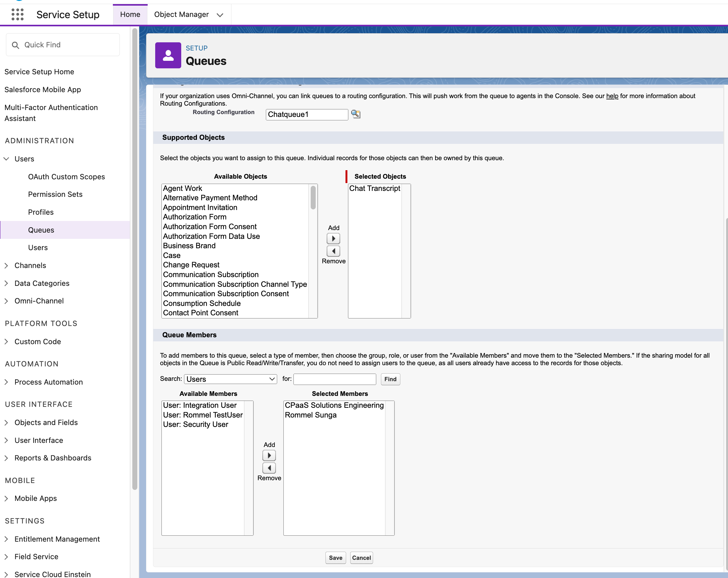Click the Quick Find search icon
This screenshot has height=578, width=728.
tap(16, 45)
